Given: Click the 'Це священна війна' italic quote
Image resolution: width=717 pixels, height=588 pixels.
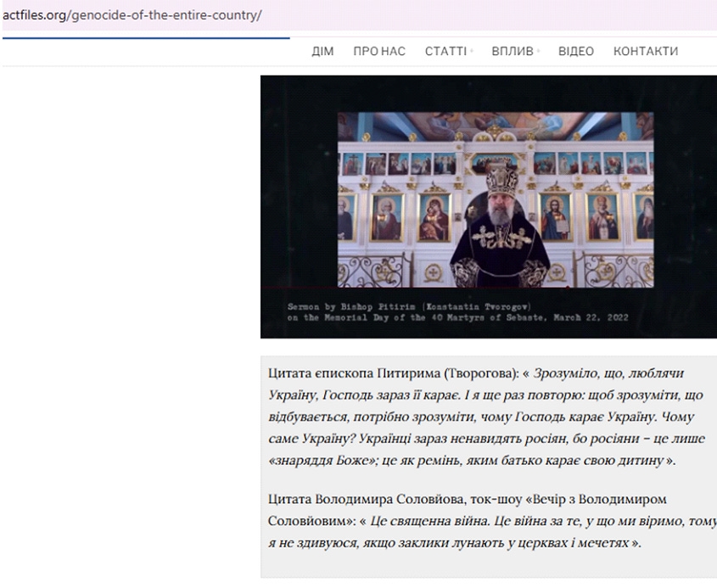Looking at the screenshot, I should 441,520.
